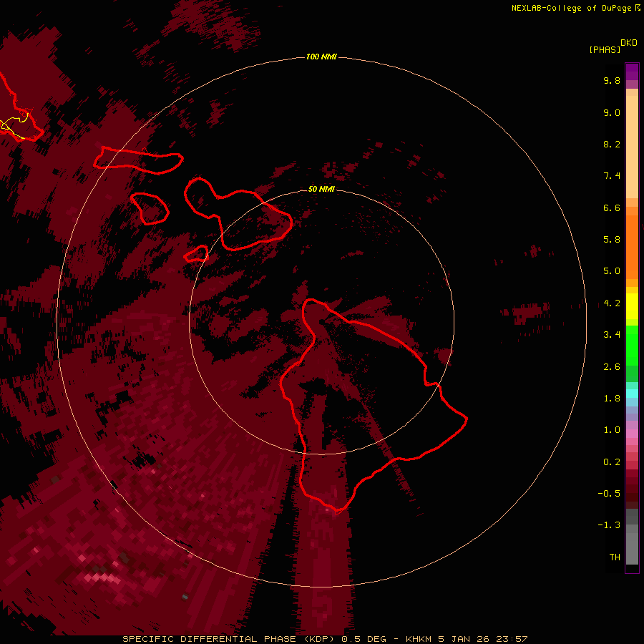
Task: Click the [PHAS] units label
Action: (x=605, y=50)
